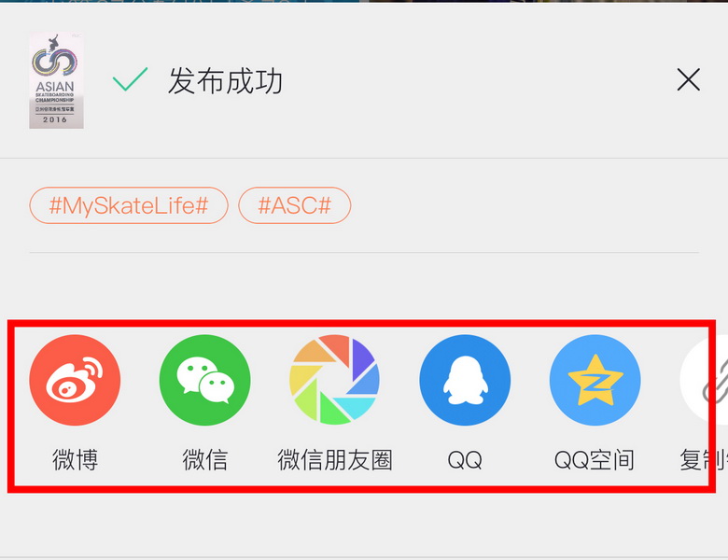
Task: Tap the QQ空间 text label
Action: coord(595,460)
